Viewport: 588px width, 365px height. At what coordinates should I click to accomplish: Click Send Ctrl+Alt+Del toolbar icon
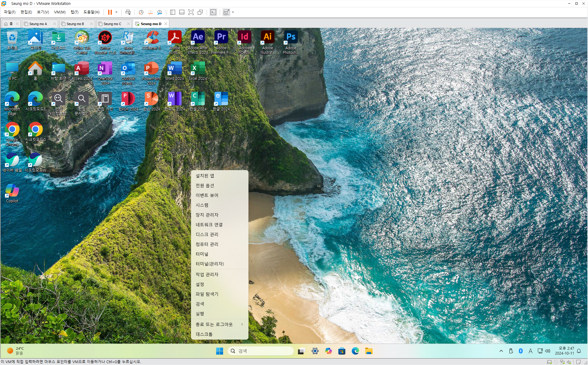point(128,12)
